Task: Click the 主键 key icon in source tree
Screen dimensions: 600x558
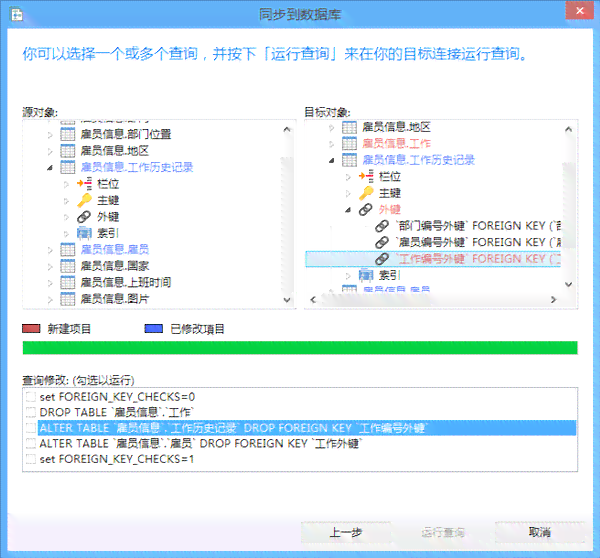Action: coord(84,200)
